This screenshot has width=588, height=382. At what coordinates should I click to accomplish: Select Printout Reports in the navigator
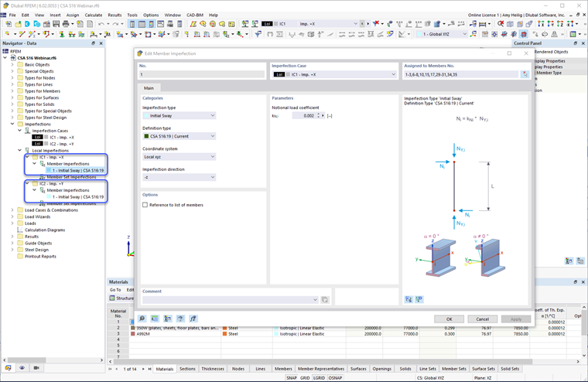coord(40,257)
